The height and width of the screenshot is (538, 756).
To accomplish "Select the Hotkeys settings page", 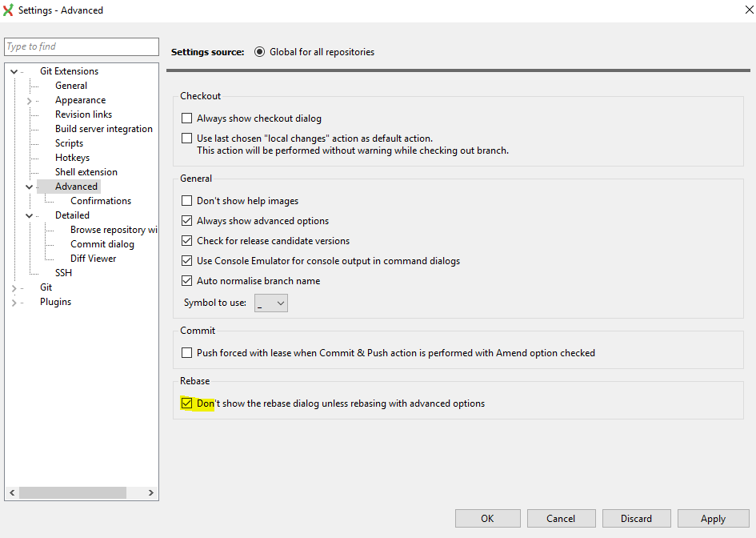I will [72, 157].
